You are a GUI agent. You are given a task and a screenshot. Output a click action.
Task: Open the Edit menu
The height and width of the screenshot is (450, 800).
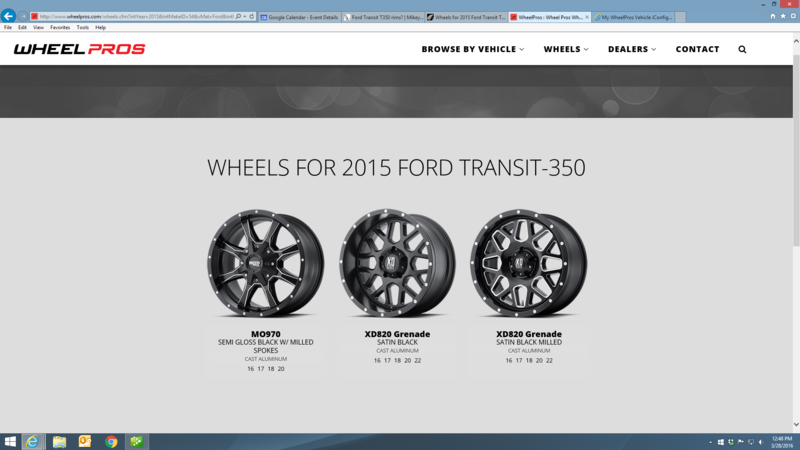pyautogui.click(x=22, y=28)
